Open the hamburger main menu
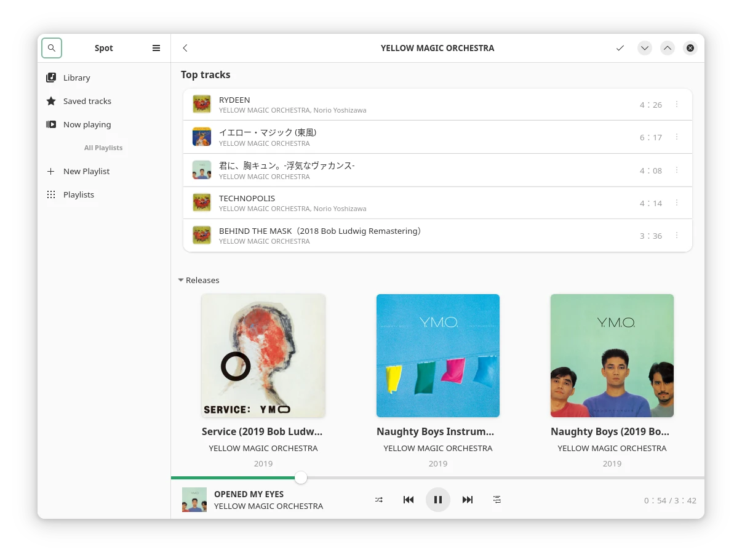The image size is (742, 560). [156, 48]
